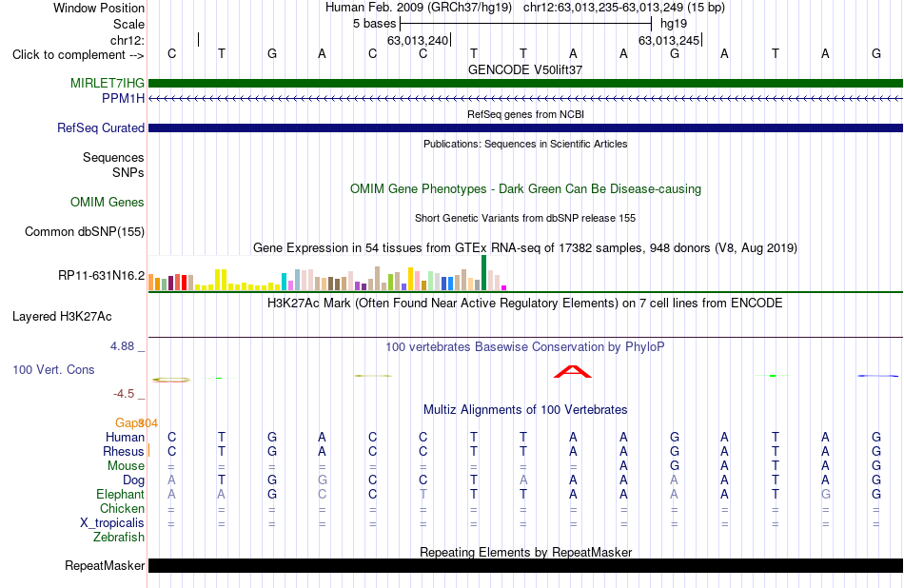
Task: Select the X_tropicalis alignment row label
Action: 112,523
